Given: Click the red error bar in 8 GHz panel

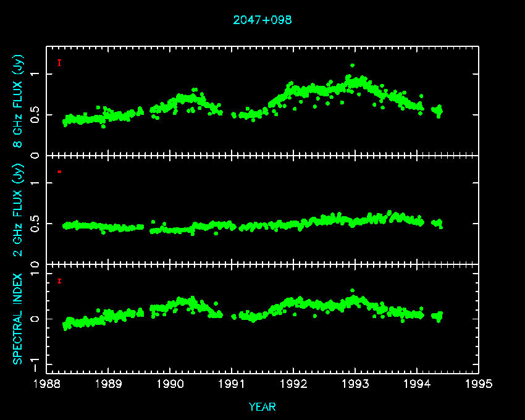Looking at the screenshot, I should (59, 62).
